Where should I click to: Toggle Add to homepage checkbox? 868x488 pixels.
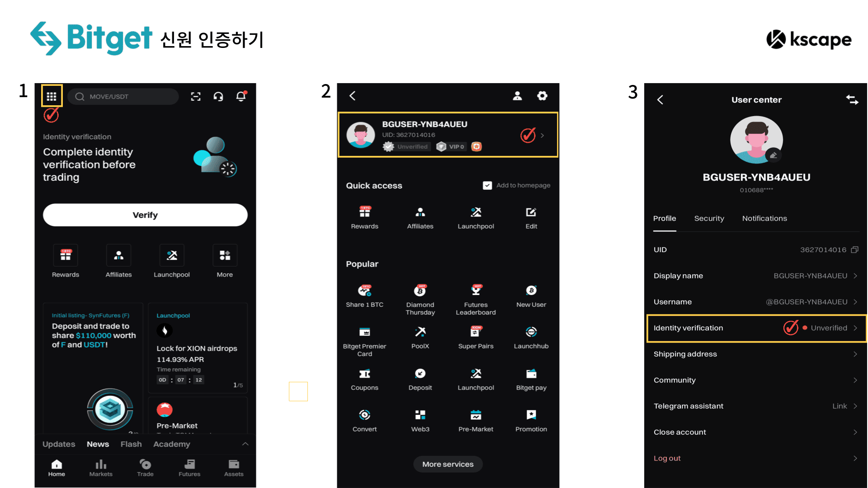tap(488, 185)
